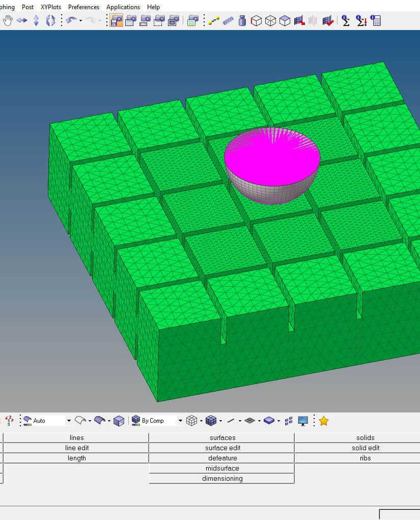Open the solid edit panel
This screenshot has width=420, height=520.
click(358, 448)
